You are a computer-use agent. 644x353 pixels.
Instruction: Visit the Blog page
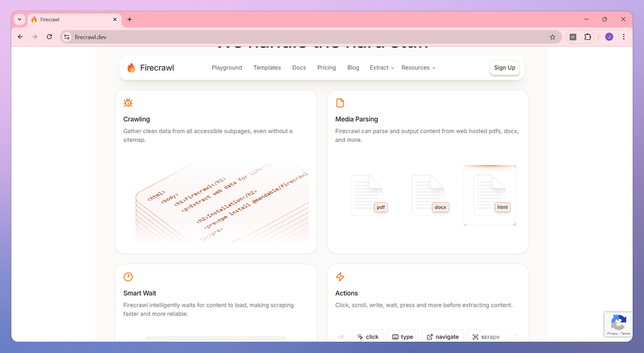353,68
